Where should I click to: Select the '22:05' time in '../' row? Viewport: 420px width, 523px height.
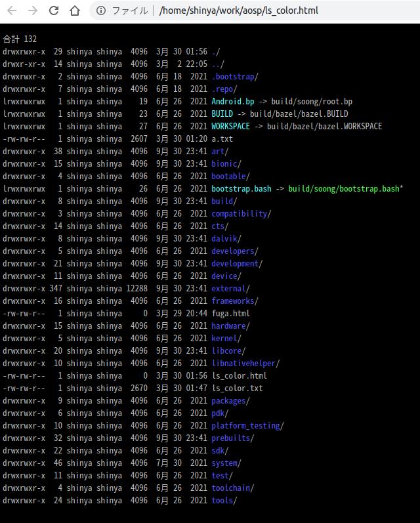(x=196, y=64)
